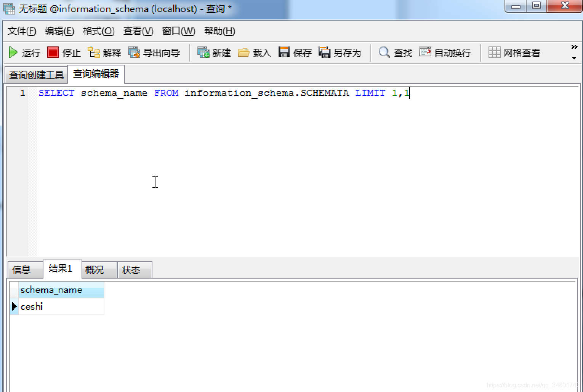Click the schema_name column header

(x=61, y=290)
